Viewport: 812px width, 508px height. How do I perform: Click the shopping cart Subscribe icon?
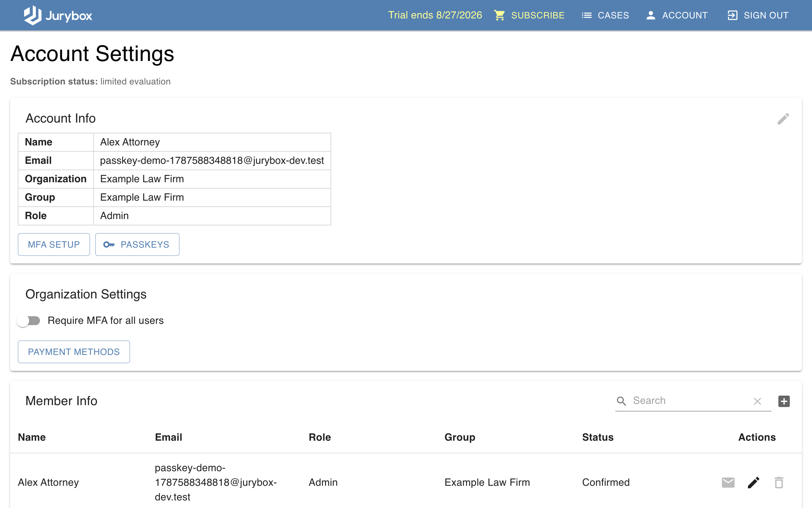pyautogui.click(x=499, y=16)
